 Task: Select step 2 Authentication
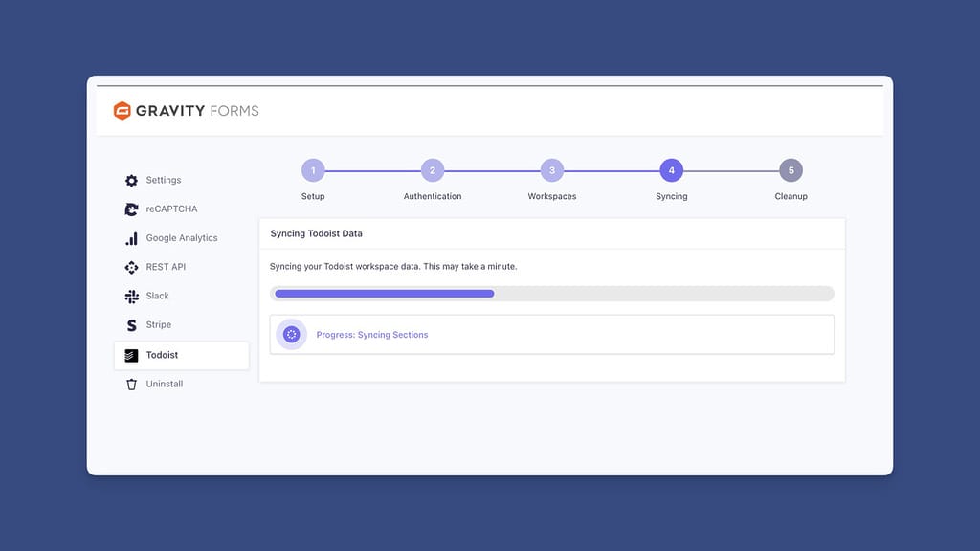432,170
